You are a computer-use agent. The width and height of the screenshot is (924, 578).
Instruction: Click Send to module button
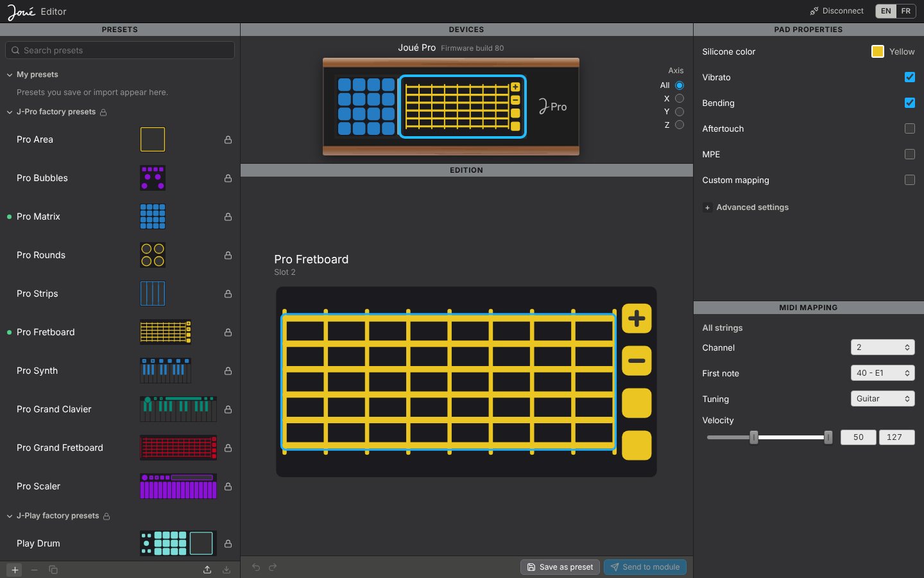click(645, 567)
